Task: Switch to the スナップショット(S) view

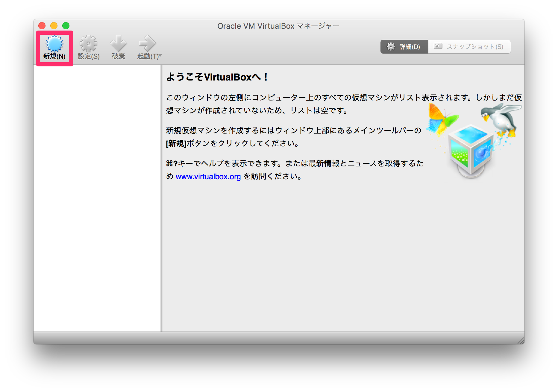Action: point(469,46)
